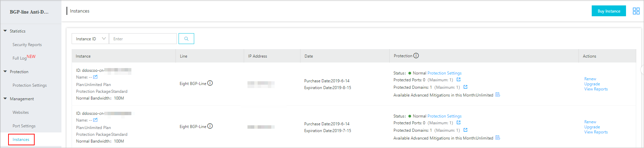
Task: Go to Port Settings menu item
Action: [24, 126]
